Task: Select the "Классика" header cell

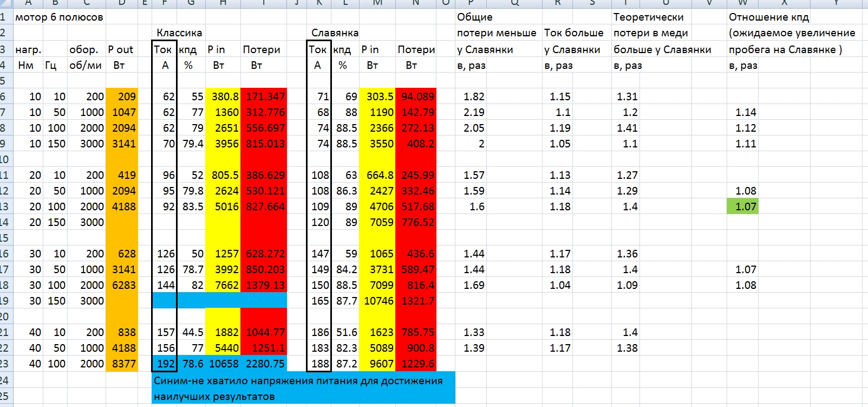Action: point(179,33)
